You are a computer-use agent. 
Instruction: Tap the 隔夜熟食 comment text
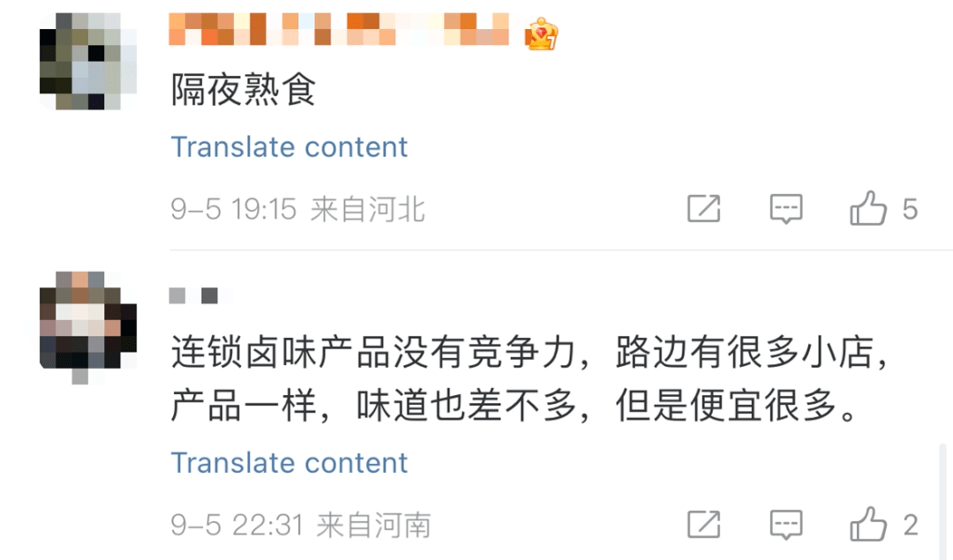[244, 90]
